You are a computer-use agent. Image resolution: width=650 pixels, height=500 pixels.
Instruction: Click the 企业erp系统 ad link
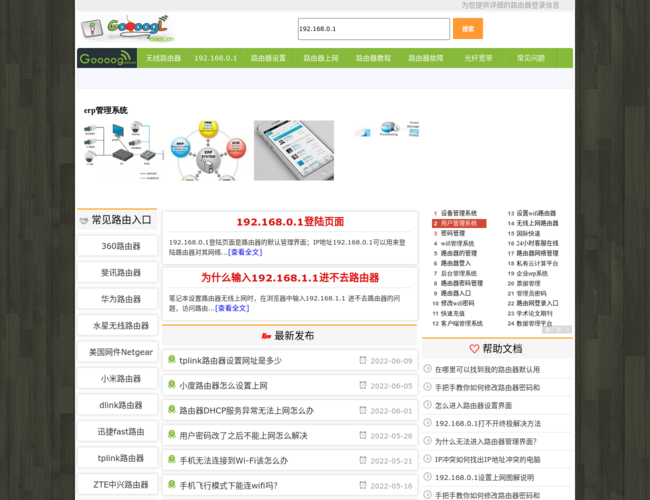click(532, 274)
